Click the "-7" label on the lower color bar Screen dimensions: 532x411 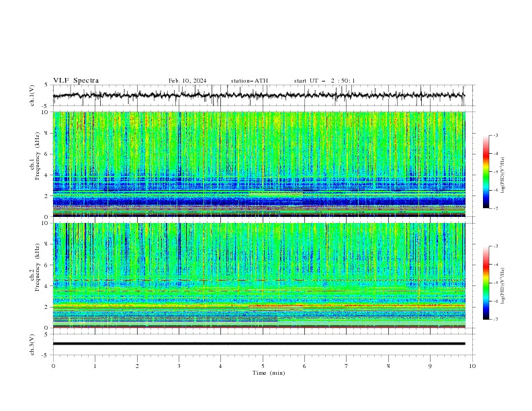click(x=495, y=320)
